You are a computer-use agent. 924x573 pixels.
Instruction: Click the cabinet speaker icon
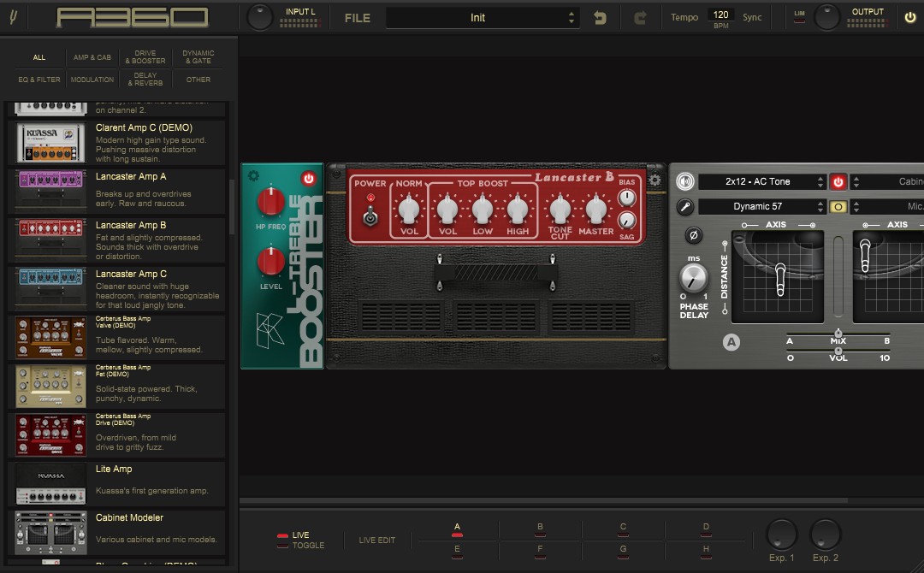(x=684, y=181)
